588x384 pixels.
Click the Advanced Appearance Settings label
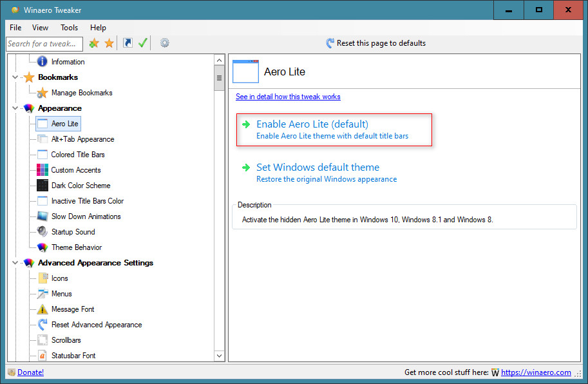pyautogui.click(x=95, y=263)
